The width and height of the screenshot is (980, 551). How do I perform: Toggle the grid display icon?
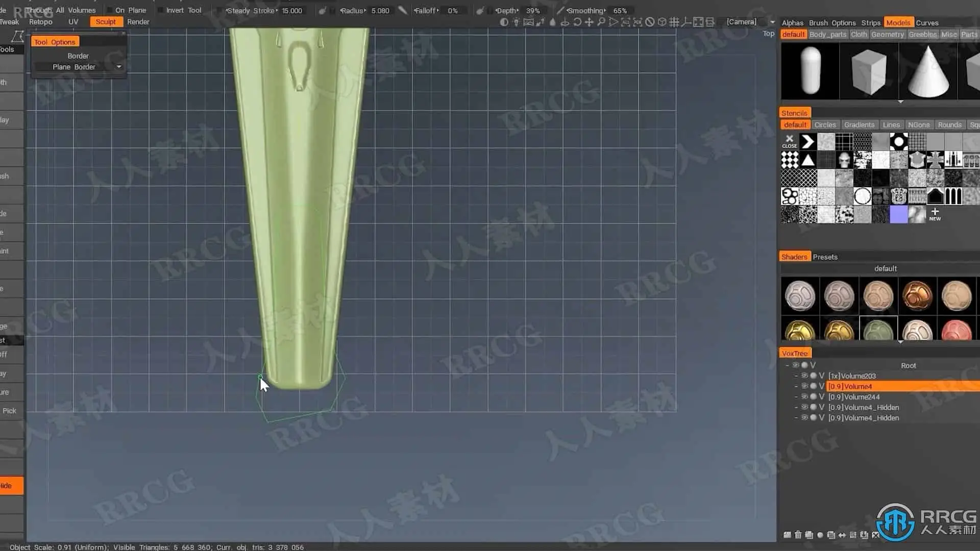(674, 22)
